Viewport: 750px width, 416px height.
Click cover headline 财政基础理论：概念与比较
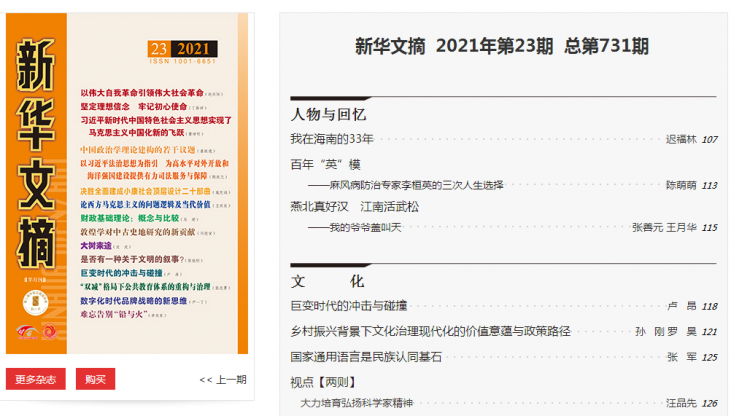[x=130, y=219]
